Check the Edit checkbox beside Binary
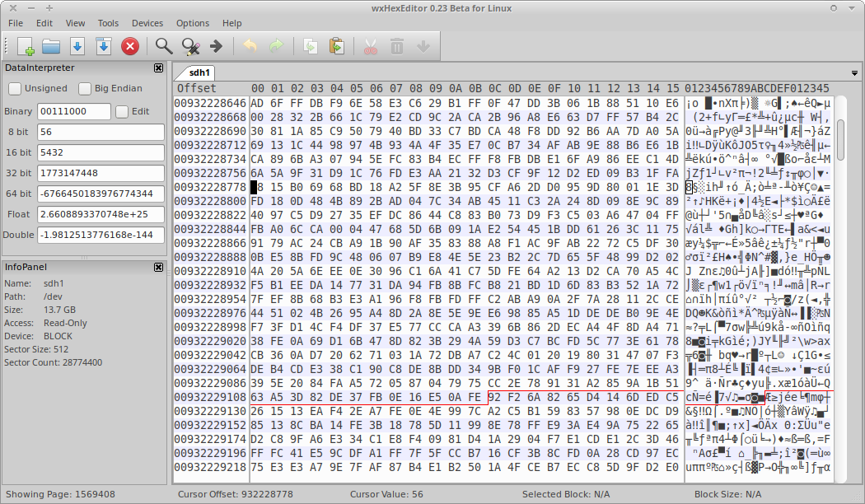This screenshot has height=504, width=865. (x=122, y=111)
